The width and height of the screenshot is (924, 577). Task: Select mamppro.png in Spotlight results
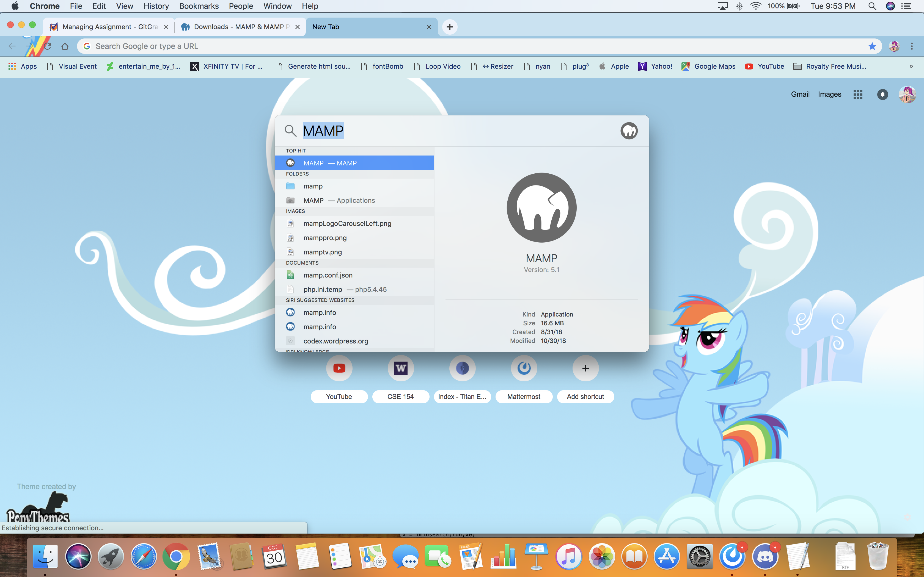pyautogui.click(x=325, y=238)
